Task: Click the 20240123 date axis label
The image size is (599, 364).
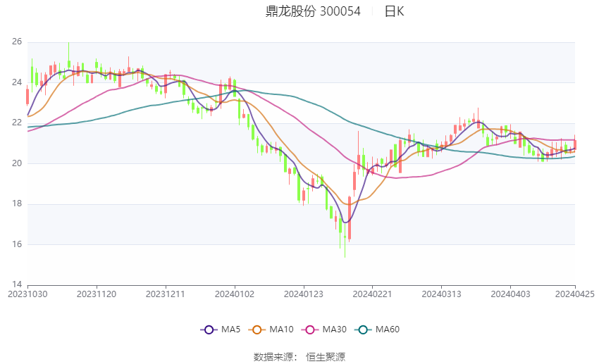Action: pos(304,294)
